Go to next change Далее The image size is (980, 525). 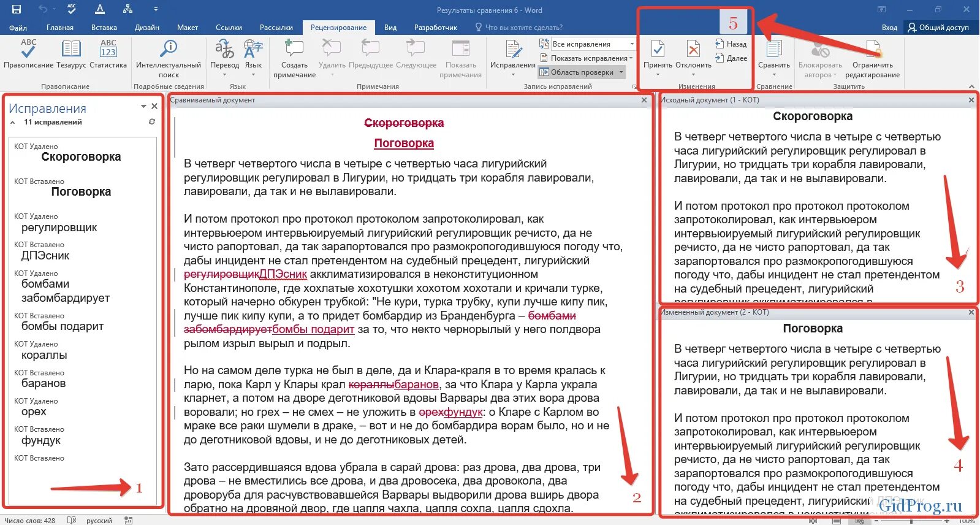click(731, 58)
